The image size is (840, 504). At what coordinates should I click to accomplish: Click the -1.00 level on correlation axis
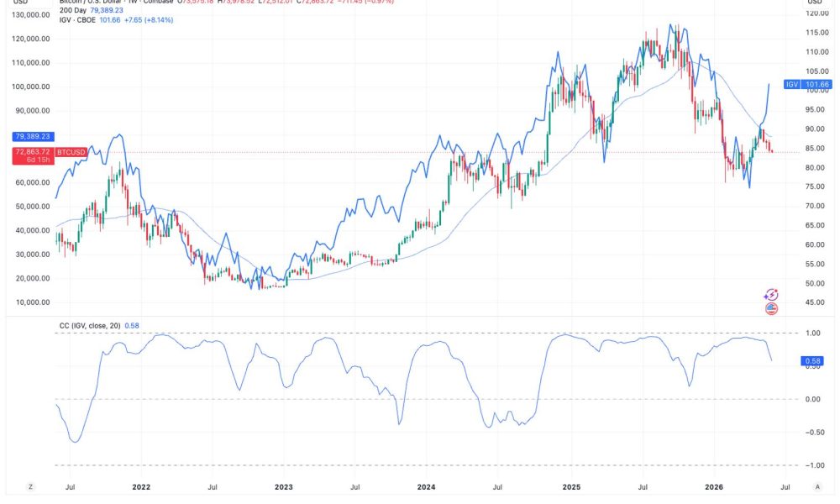[x=813, y=465]
